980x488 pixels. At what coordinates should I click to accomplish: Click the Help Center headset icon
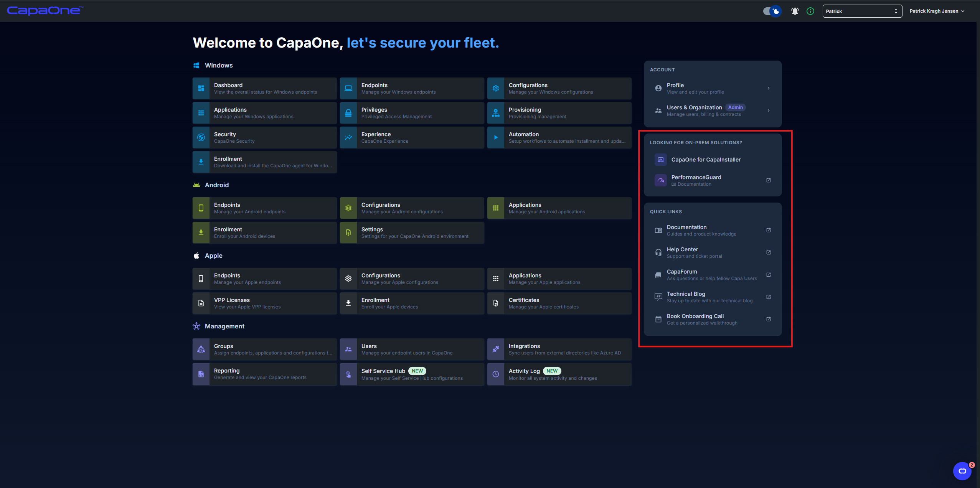(x=658, y=252)
